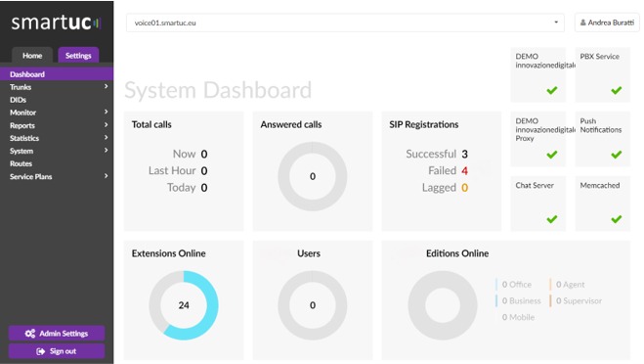The image size is (644, 364).
Task: Expand the Trunks submenu arrow
Action: [x=106, y=86]
